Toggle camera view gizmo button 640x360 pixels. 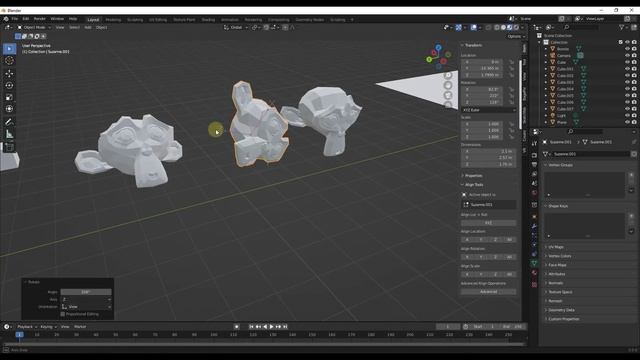pyautogui.click(x=448, y=95)
